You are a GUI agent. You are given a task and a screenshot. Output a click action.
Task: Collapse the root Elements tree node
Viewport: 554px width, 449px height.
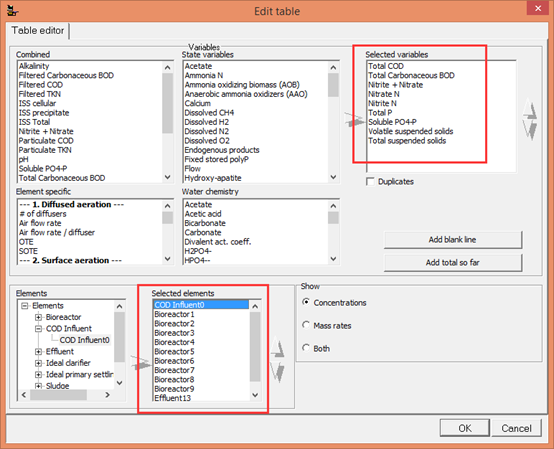click(x=25, y=306)
